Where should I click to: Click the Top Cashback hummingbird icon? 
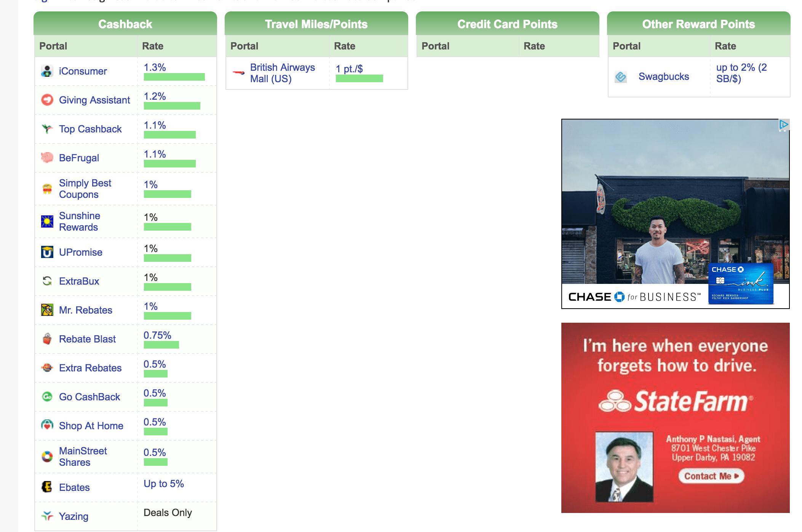(47, 129)
